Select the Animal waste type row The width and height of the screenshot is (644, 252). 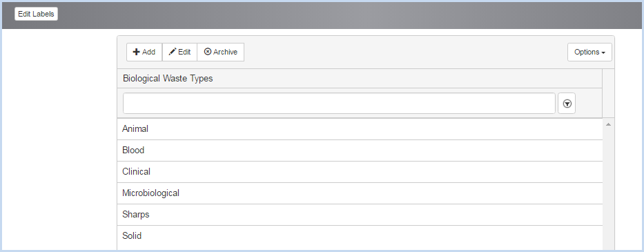point(360,129)
